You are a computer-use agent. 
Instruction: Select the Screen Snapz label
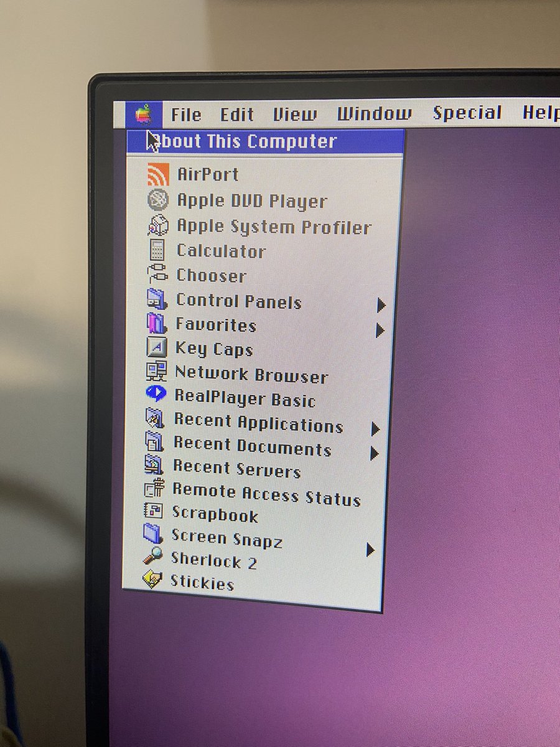click(227, 539)
